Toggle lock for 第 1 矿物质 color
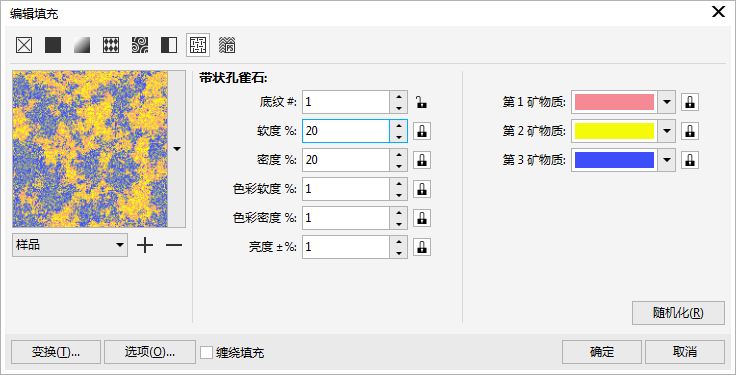The height and width of the screenshot is (375, 736). [x=690, y=102]
